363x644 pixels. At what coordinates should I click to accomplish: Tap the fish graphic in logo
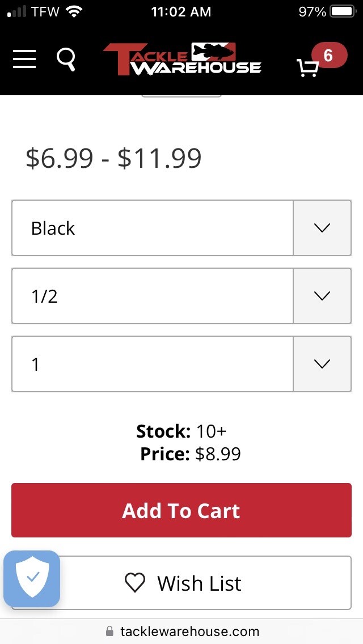(x=214, y=52)
